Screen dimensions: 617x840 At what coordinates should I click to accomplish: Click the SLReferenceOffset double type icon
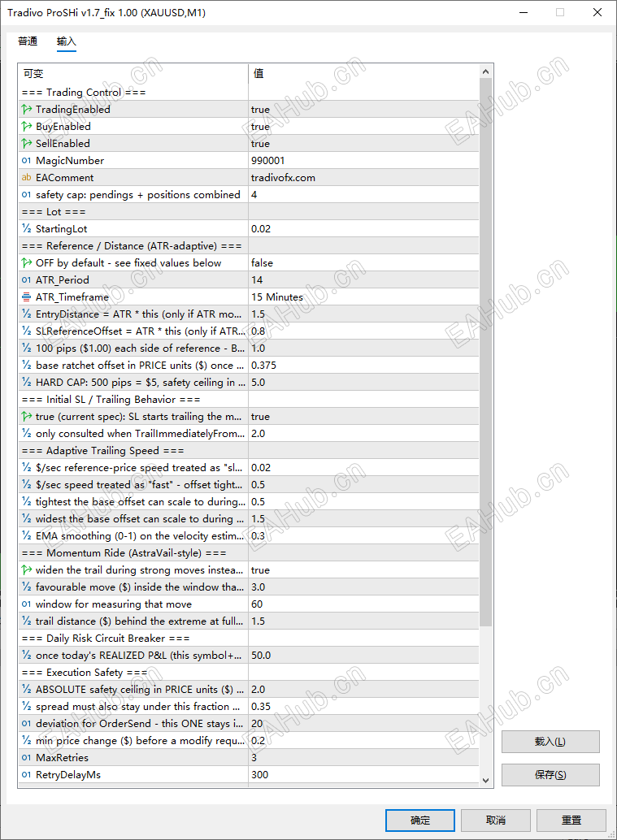[26, 331]
